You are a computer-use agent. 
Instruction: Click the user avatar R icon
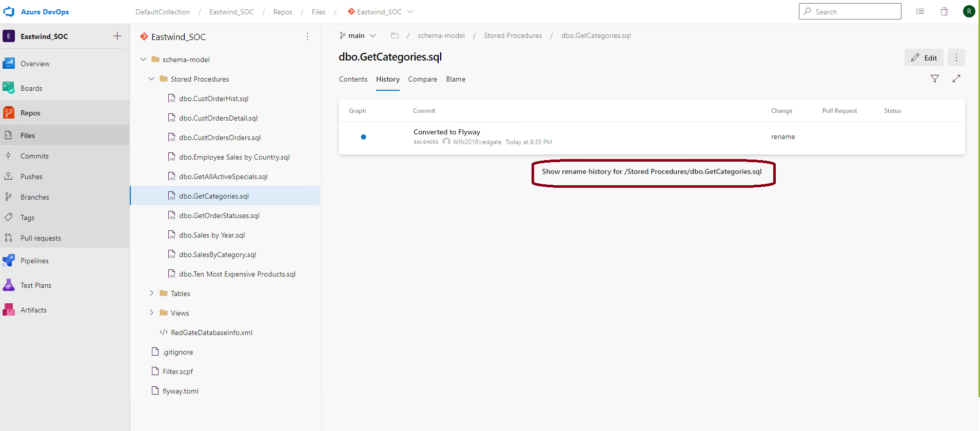click(969, 12)
